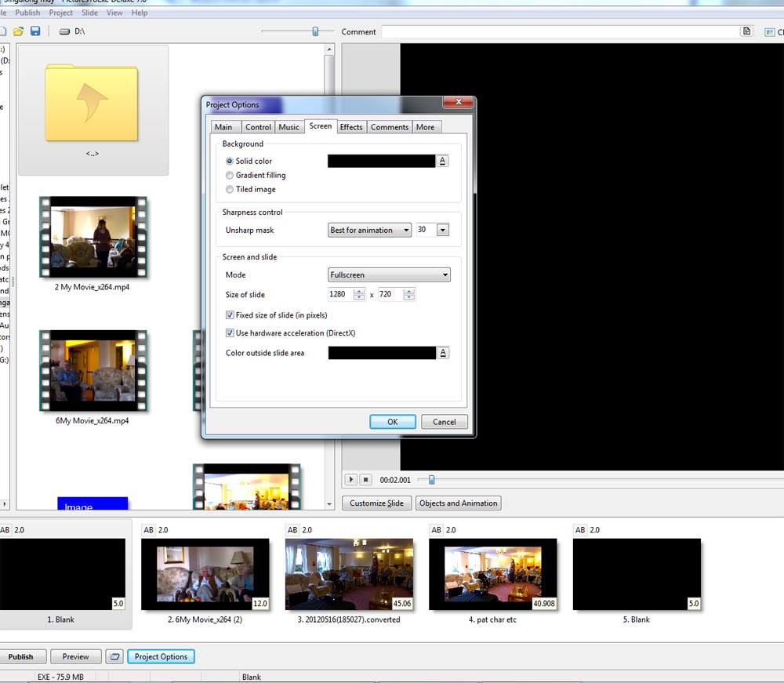784x683 pixels.
Task: Open Objects and Animation editor
Action: (x=459, y=503)
